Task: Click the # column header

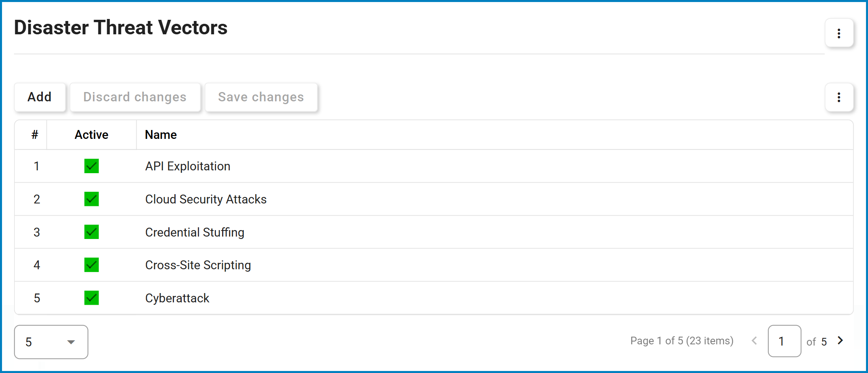Action: pos(31,135)
